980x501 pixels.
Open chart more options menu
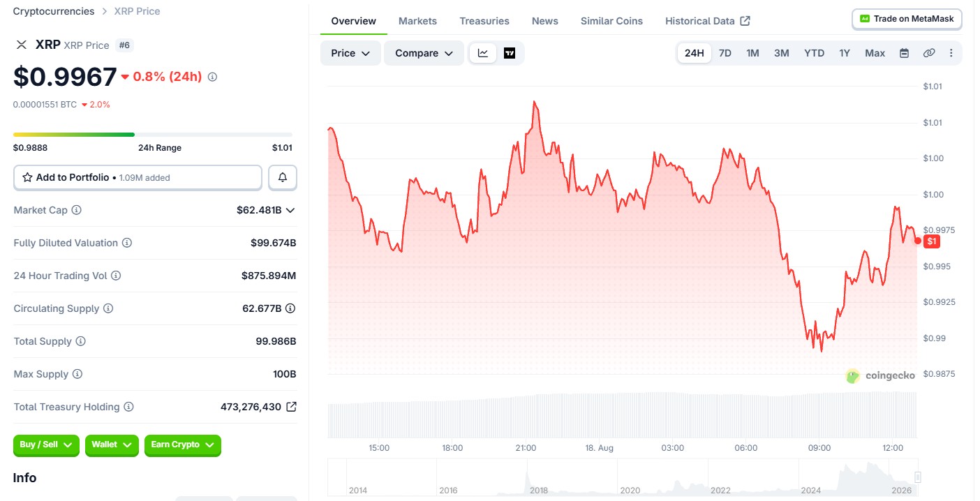click(951, 53)
